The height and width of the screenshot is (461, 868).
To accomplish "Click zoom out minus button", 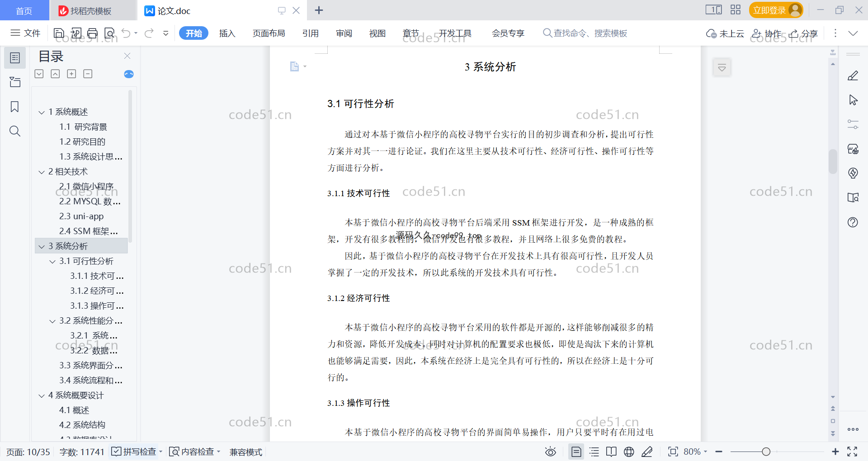I will click(719, 452).
